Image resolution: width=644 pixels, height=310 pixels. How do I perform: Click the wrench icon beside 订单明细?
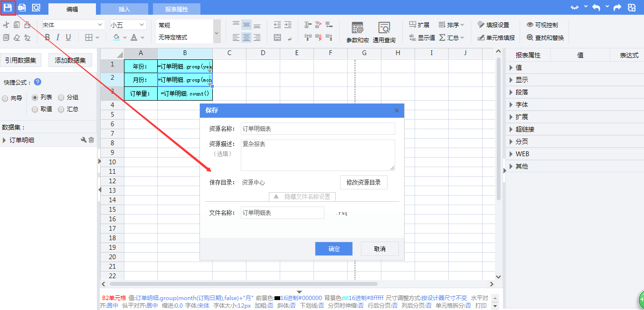[x=84, y=140]
